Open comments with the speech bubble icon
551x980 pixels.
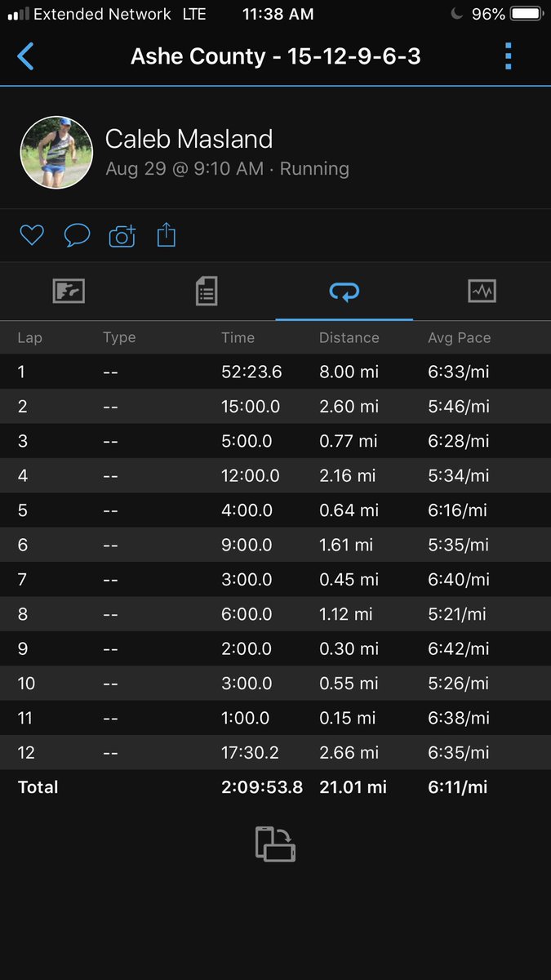click(77, 236)
